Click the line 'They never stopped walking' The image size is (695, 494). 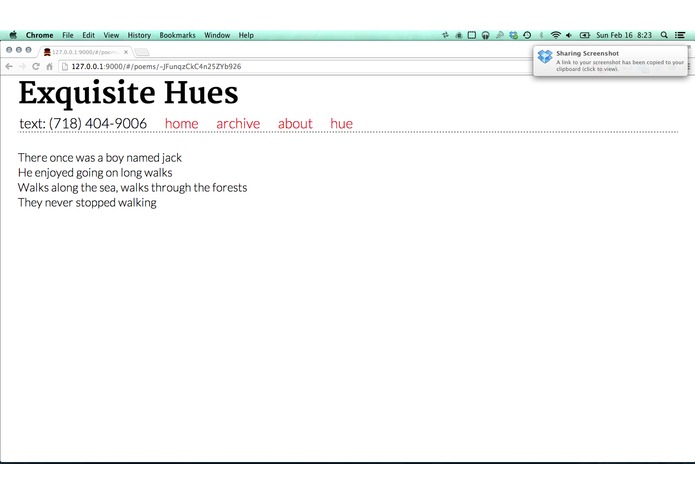coord(87,203)
